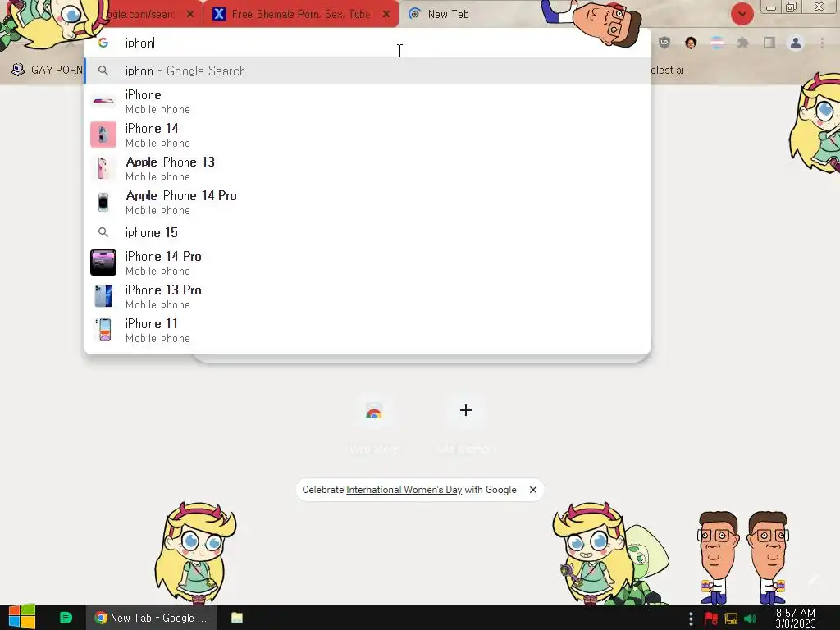The image size is (840, 630).
Task: Close the google.com/search tab
Action: [190, 15]
